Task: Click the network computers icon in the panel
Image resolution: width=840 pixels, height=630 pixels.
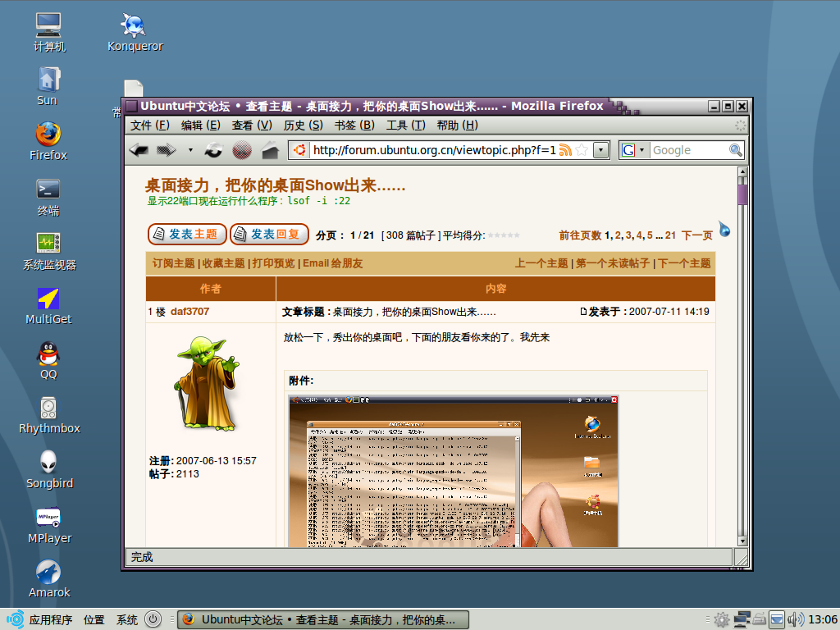Action: coord(742,620)
